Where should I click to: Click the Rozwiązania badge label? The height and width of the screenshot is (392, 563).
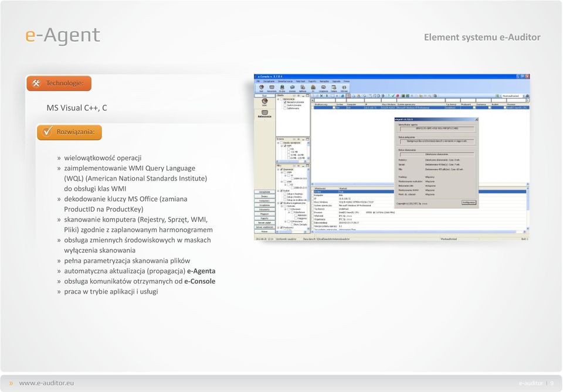point(76,132)
